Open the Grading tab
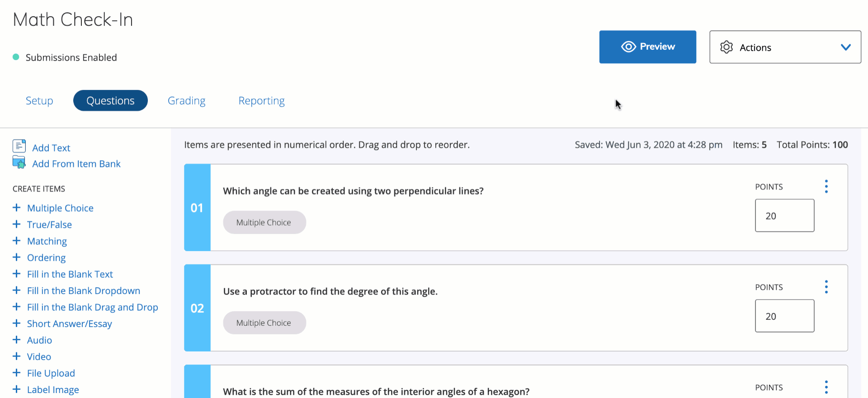Image resolution: width=868 pixels, height=398 pixels. [186, 101]
